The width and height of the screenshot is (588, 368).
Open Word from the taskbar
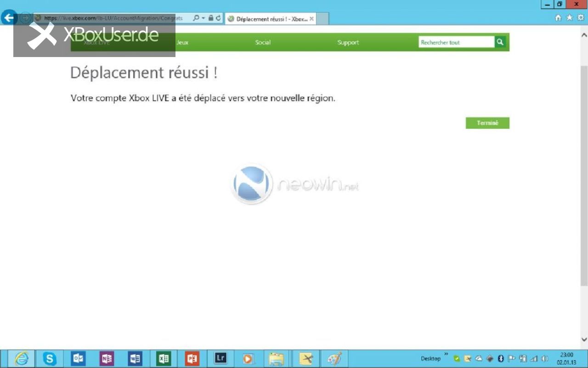pyautogui.click(x=135, y=359)
